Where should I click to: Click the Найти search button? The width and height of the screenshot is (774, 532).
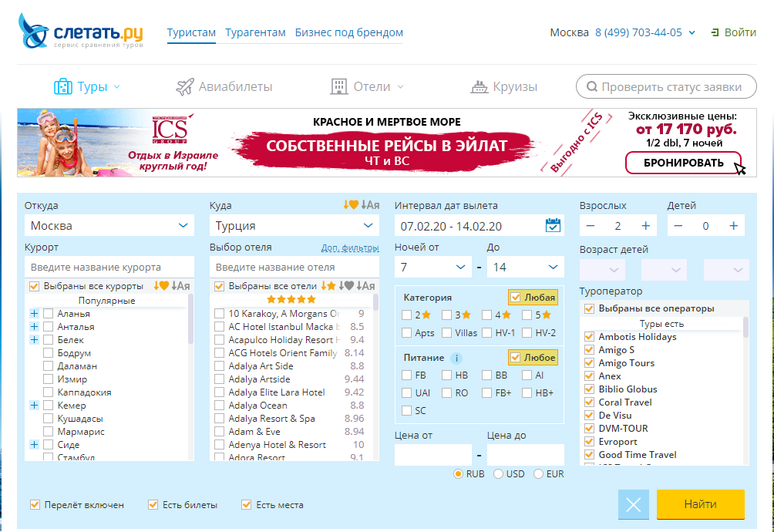click(701, 504)
